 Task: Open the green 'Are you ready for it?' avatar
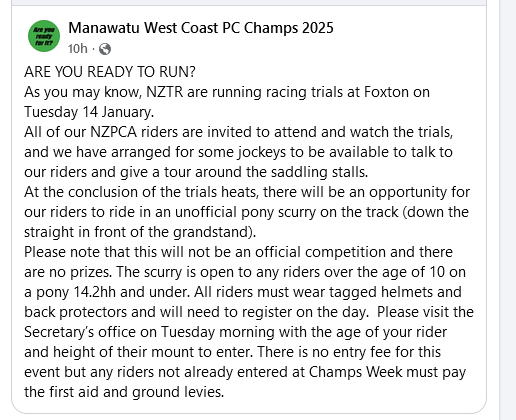point(44,36)
